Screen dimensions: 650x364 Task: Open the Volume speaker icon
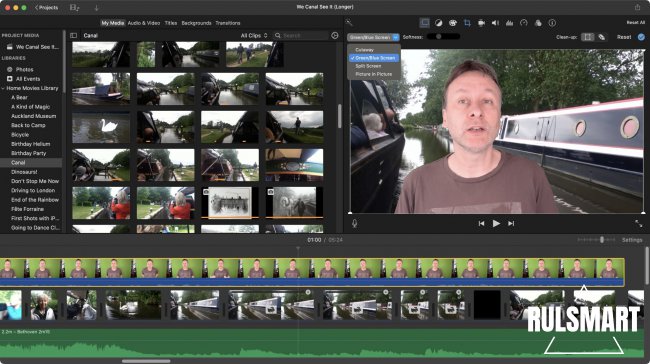495,23
